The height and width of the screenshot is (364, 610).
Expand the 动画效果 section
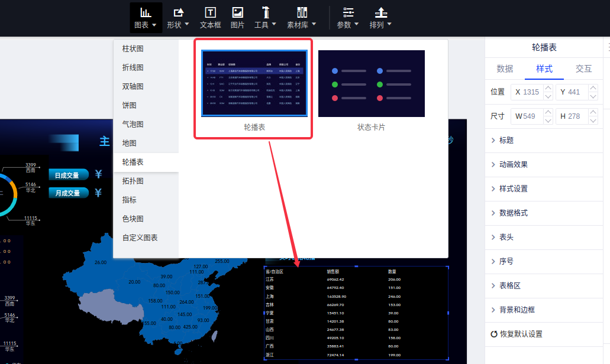(x=513, y=164)
